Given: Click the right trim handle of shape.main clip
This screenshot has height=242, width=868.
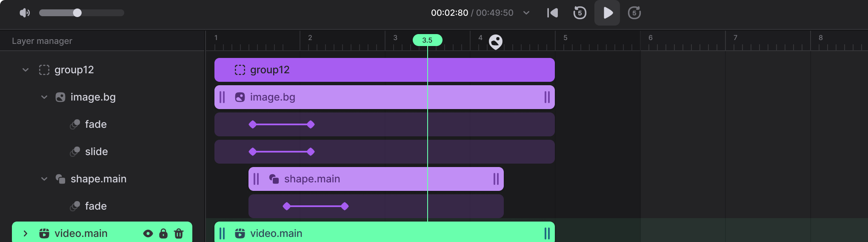Looking at the screenshot, I should [x=496, y=179].
